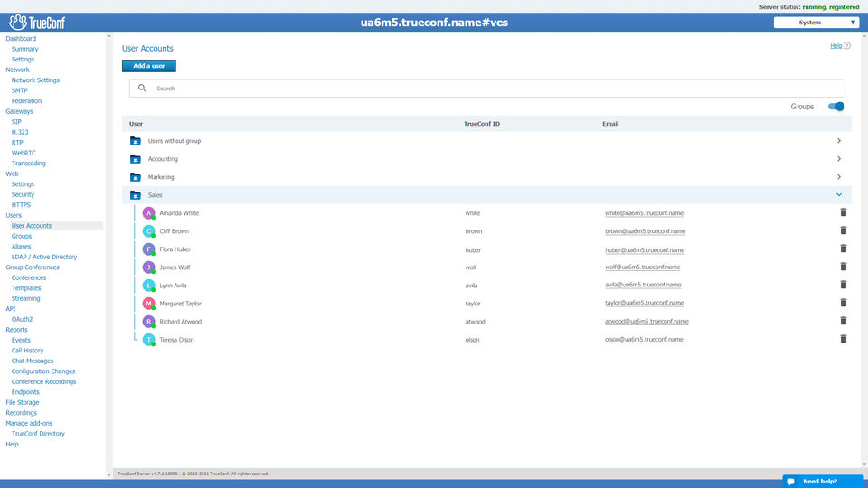Expand the Users without group row chevron

pos(839,141)
